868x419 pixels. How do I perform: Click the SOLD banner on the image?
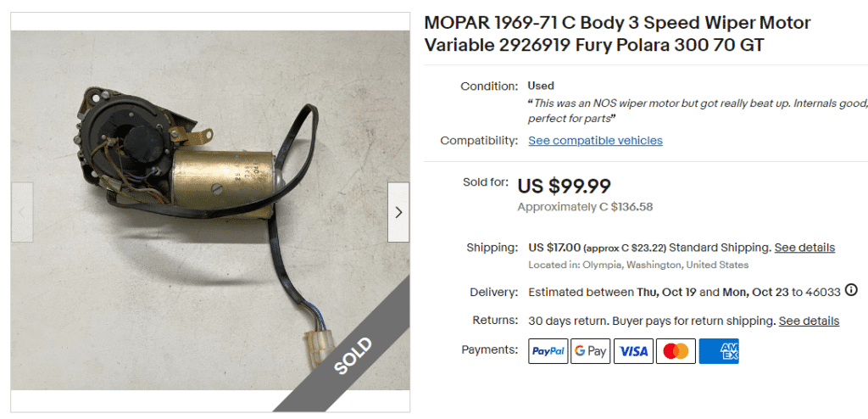pyautogui.click(x=353, y=355)
